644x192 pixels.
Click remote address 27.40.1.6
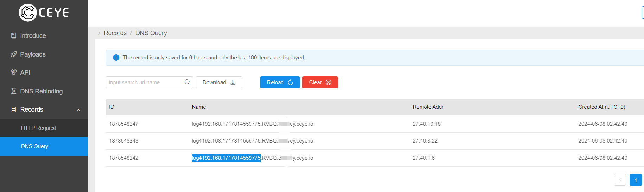click(424, 158)
